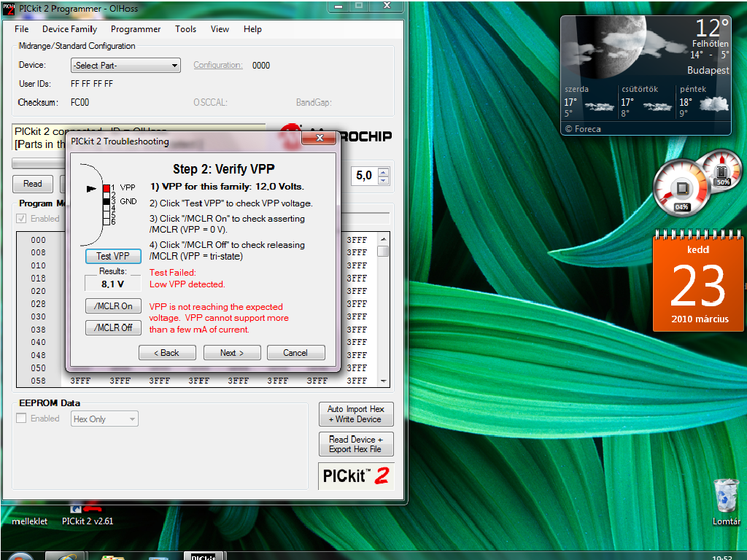Open the Tools menu
Screen dimensions: 747x560
tap(185, 29)
